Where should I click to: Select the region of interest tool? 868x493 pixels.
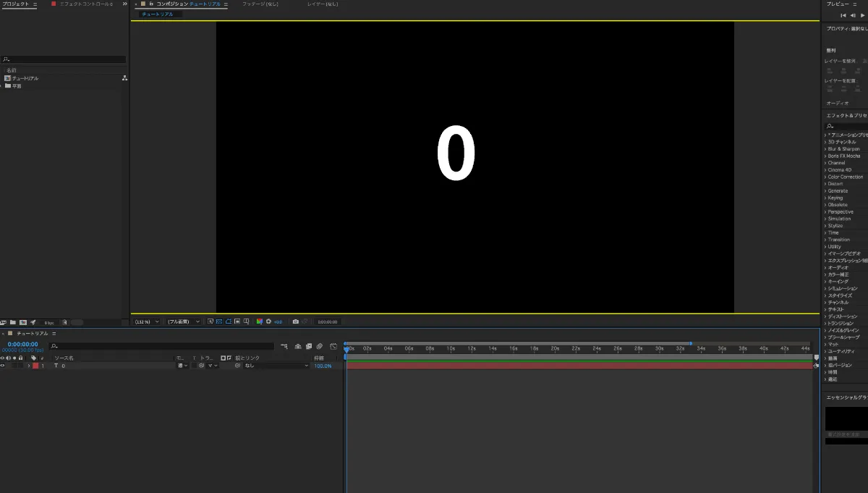[229, 321]
